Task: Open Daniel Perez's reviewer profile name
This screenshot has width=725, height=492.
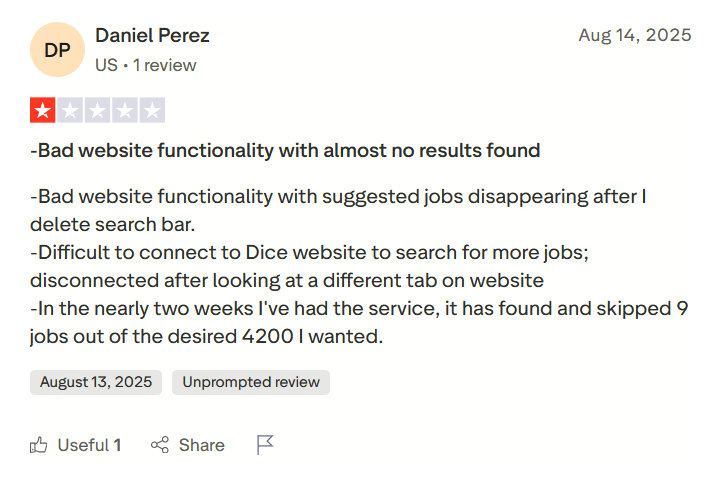Action: (x=152, y=35)
